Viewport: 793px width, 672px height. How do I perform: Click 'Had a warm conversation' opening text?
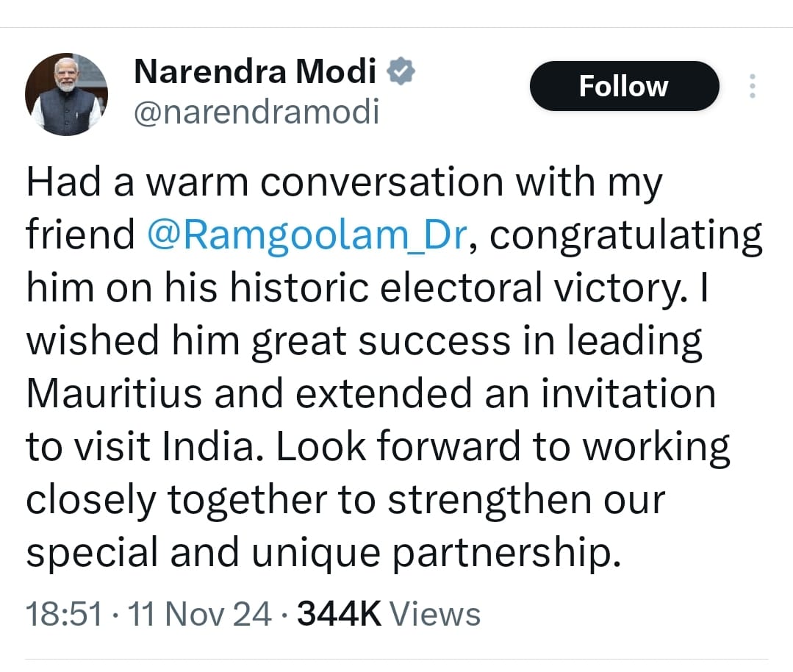[x=265, y=182]
